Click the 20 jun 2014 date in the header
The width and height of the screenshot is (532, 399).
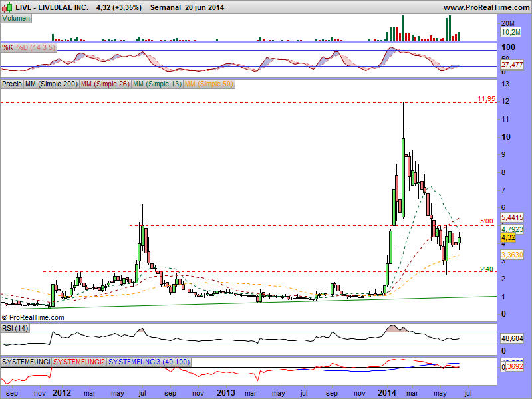point(205,7)
